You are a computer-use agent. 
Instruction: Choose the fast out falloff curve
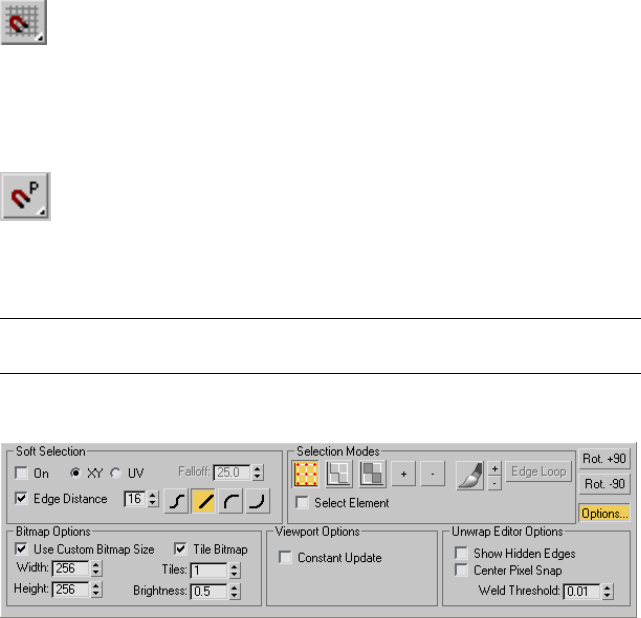pos(258,501)
